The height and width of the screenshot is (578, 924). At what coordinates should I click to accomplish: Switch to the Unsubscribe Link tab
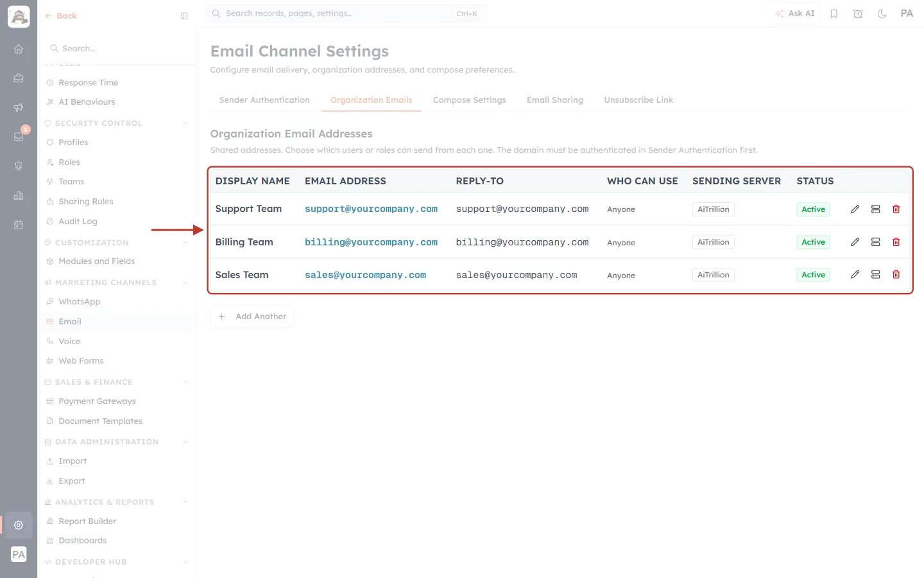[x=638, y=100]
